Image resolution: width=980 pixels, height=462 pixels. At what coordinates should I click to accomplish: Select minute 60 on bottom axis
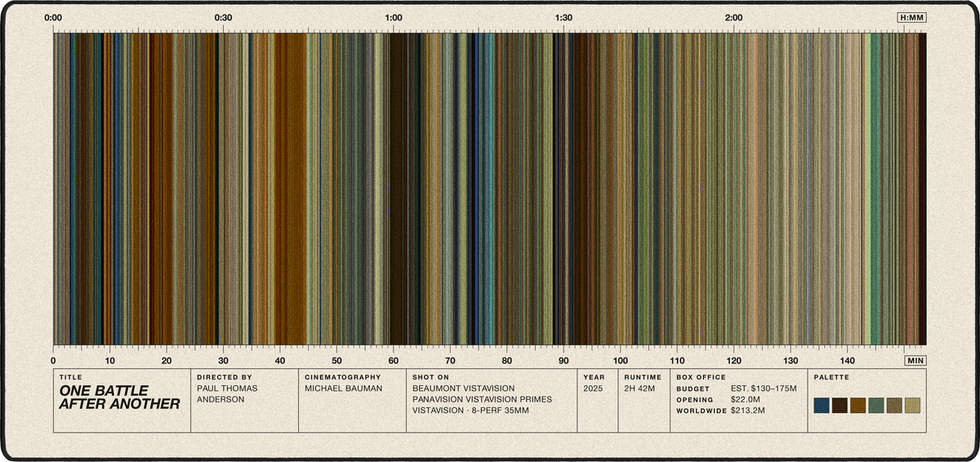pos(393,360)
